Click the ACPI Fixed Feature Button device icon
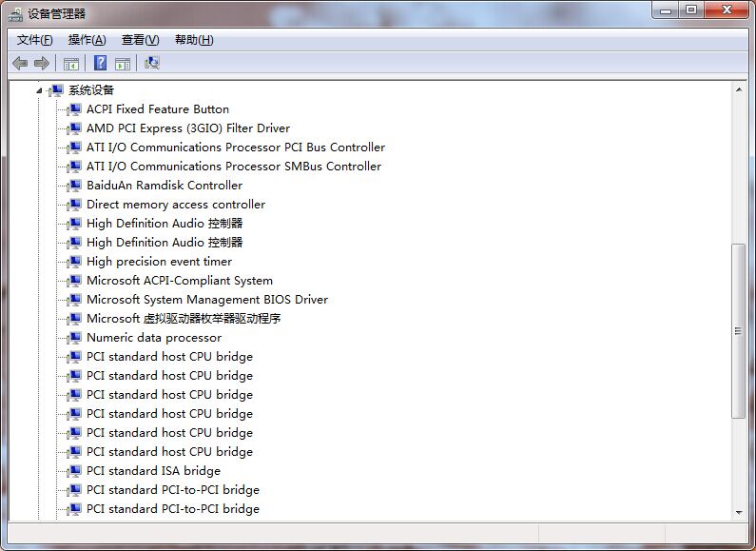The width and height of the screenshot is (756, 551). (x=74, y=109)
